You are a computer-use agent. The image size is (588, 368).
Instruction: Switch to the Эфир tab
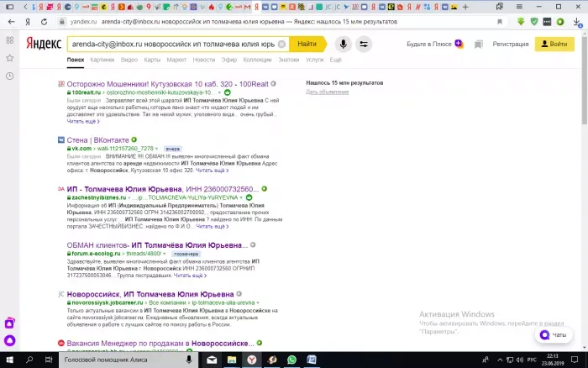[228, 60]
